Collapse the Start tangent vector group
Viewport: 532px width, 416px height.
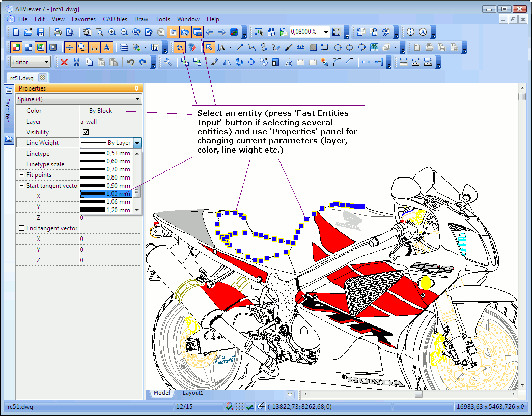22,186
